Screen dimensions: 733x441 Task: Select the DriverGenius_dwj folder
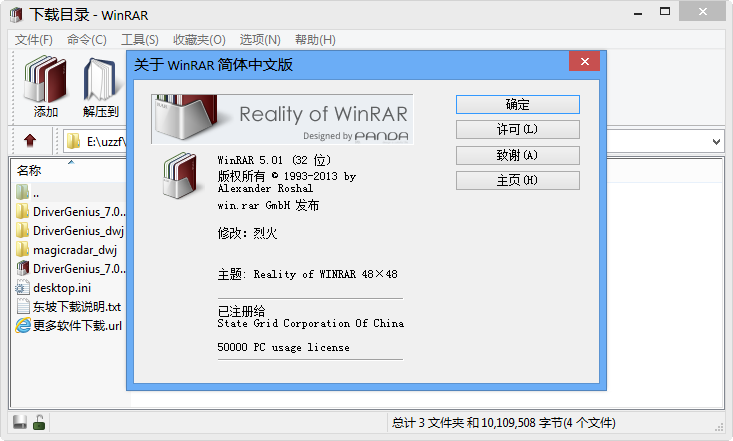tap(78, 230)
